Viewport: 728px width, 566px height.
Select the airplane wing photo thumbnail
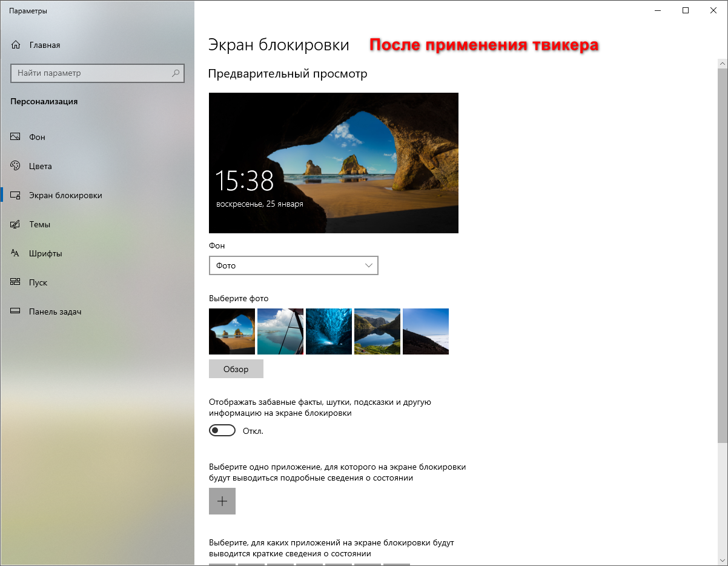(x=280, y=331)
